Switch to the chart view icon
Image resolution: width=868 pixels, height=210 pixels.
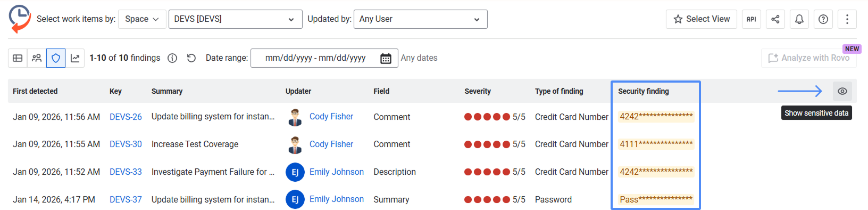click(75, 58)
